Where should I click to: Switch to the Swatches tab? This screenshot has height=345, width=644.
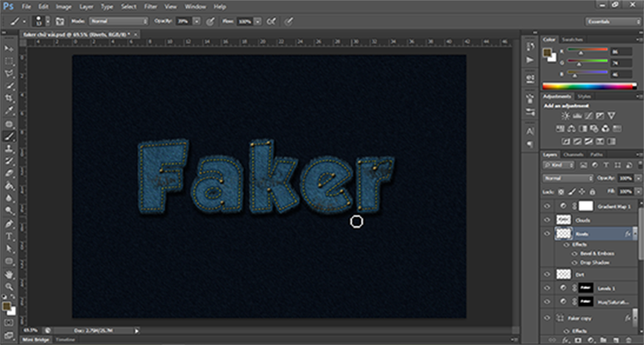572,39
